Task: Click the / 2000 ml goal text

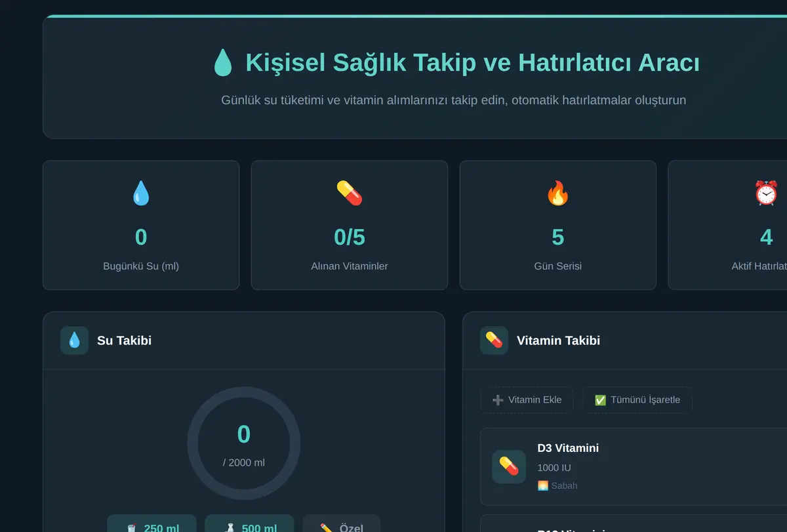Action: point(244,462)
